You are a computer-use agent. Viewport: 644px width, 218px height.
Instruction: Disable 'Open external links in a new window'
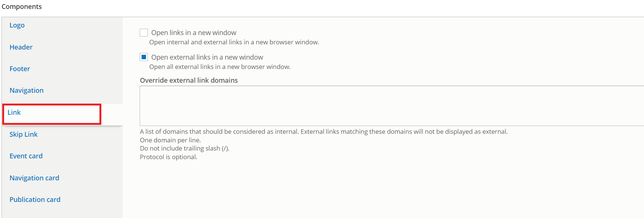[x=144, y=57]
